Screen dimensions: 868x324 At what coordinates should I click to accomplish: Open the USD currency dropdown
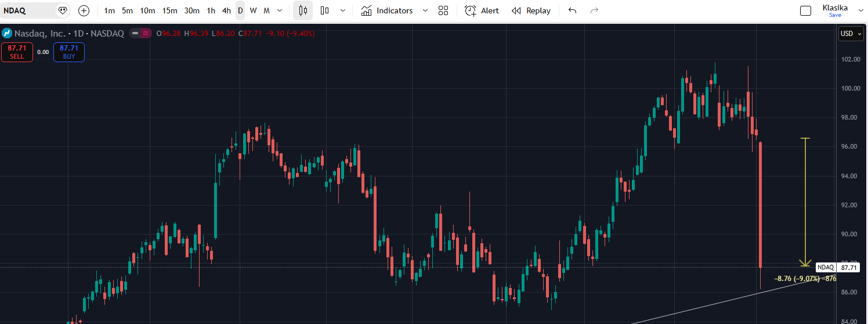click(851, 34)
